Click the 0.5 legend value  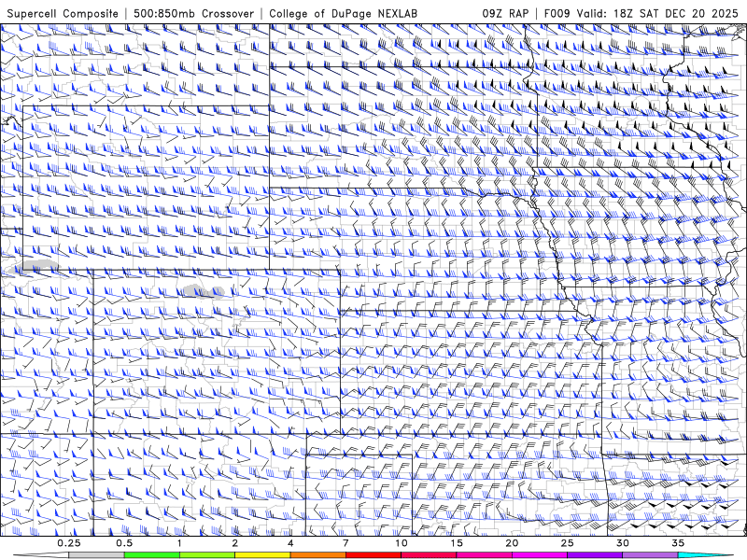tap(124, 543)
